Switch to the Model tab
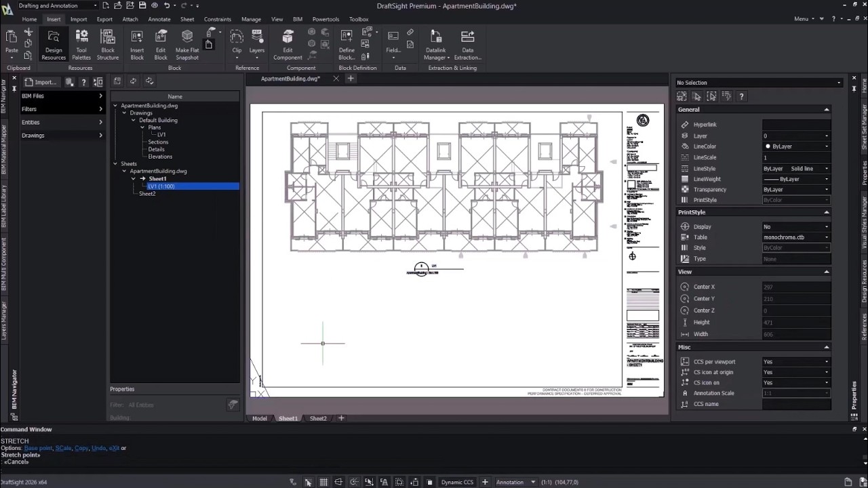The width and height of the screenshot is (868, 488). [x=260, y=418]
